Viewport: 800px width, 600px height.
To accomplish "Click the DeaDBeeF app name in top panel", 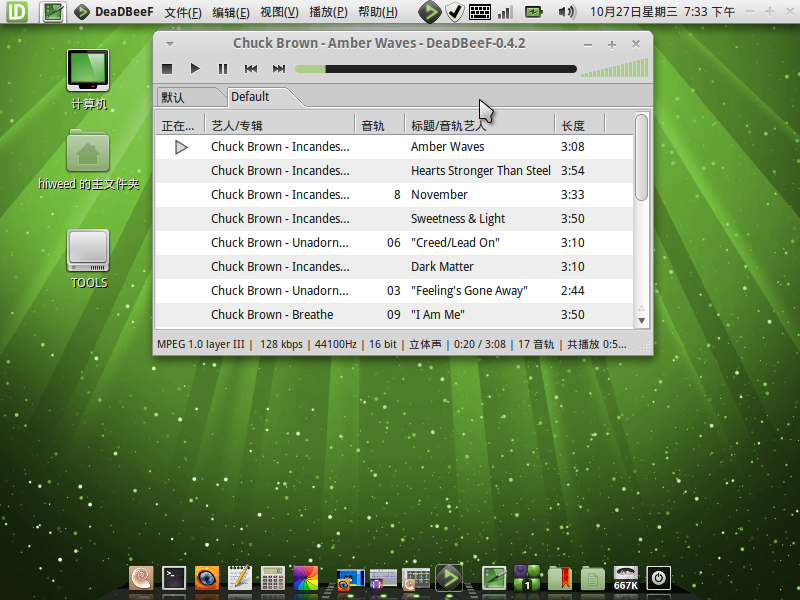I will click(124, 12).
